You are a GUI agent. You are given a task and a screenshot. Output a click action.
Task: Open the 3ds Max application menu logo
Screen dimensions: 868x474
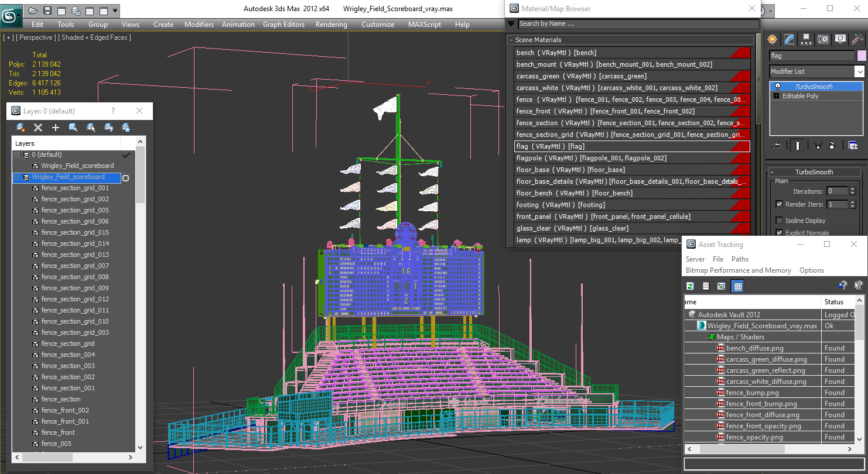tap(11, 16)
